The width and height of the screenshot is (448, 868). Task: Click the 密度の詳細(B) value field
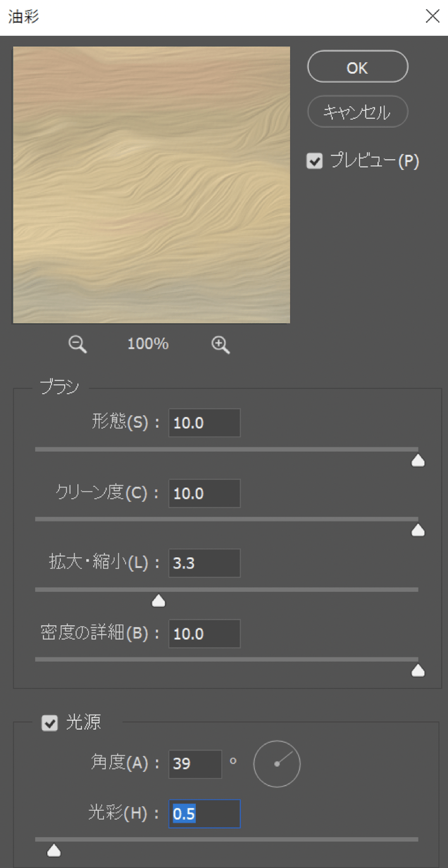[205, 634]
